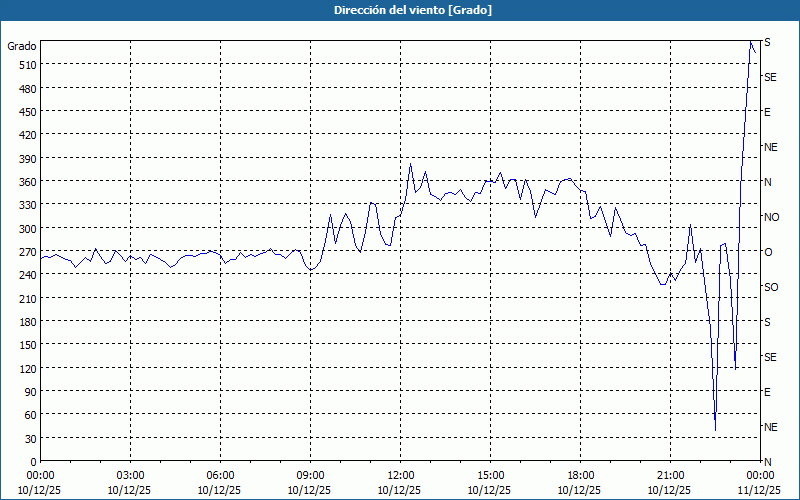Click the 12:00 time axis label
The image size is (800, 500).
(x=401, y=476)
